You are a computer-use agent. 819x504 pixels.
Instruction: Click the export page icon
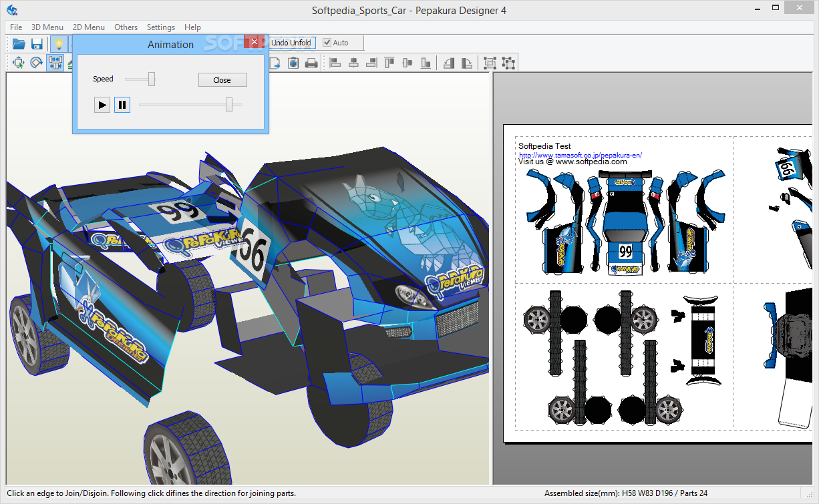pos(275,63)
